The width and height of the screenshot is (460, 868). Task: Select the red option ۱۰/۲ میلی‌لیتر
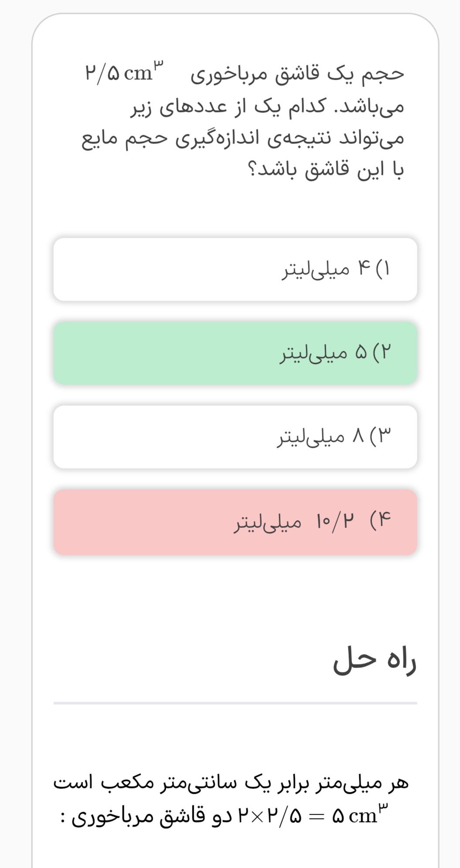click(x=235, y=522)
